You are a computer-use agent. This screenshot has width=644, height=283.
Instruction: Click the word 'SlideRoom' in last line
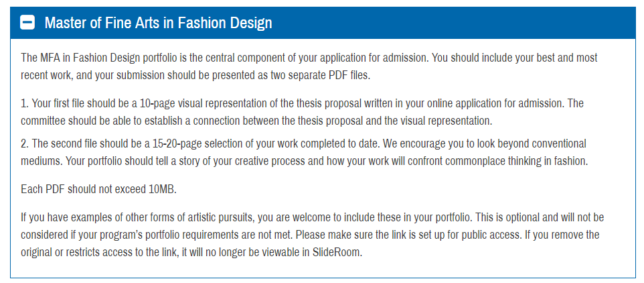tap(337, 253)
